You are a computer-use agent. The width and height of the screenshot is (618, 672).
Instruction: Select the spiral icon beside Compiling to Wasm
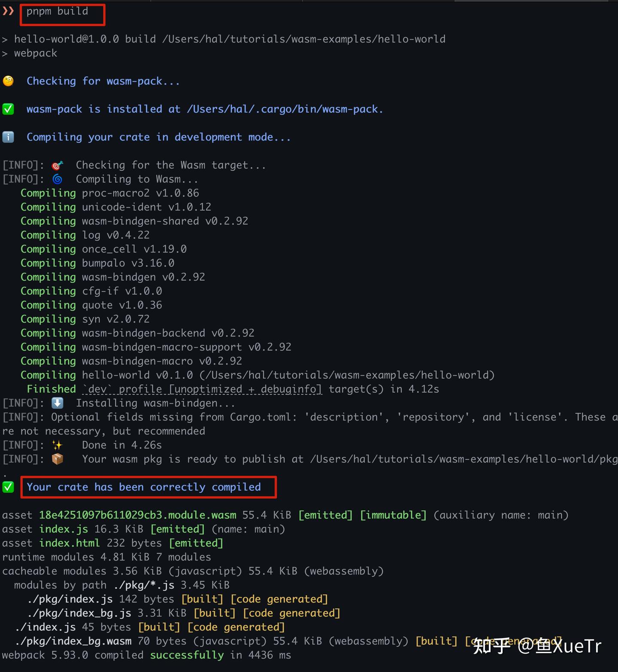point(58,179)
